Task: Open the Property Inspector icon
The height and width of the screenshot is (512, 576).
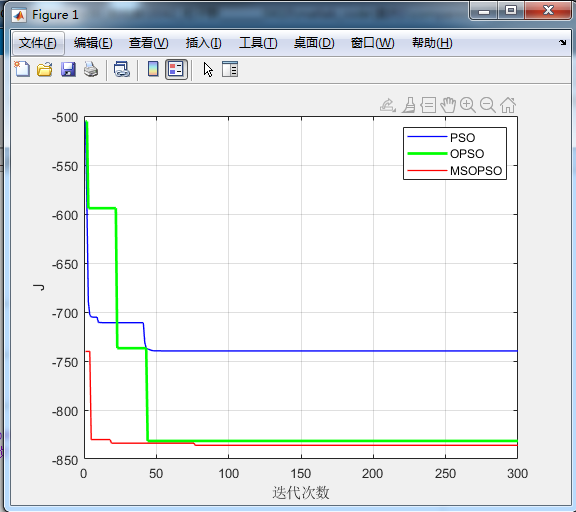Action: click(230, 69)
